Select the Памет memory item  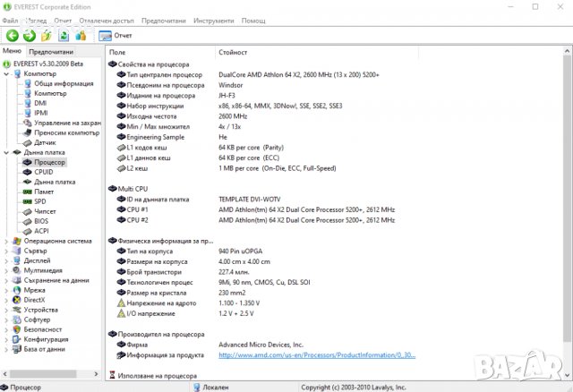click(44, 192)
